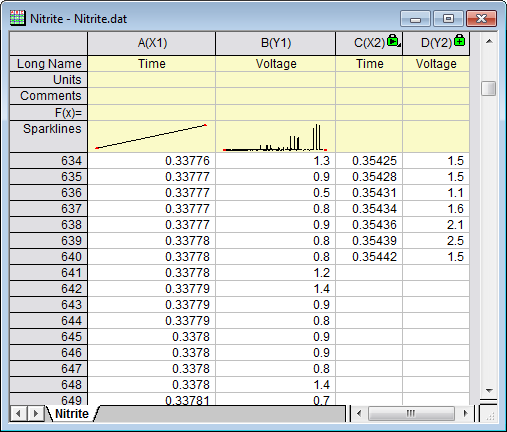Click cell 0.35439 in row 639

click(x=369, y=241)
